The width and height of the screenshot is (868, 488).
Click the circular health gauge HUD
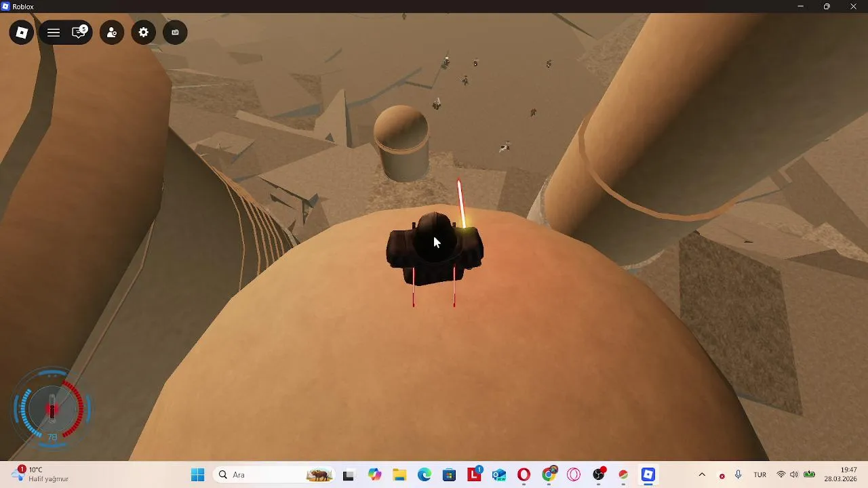click(x=52, y=408)
